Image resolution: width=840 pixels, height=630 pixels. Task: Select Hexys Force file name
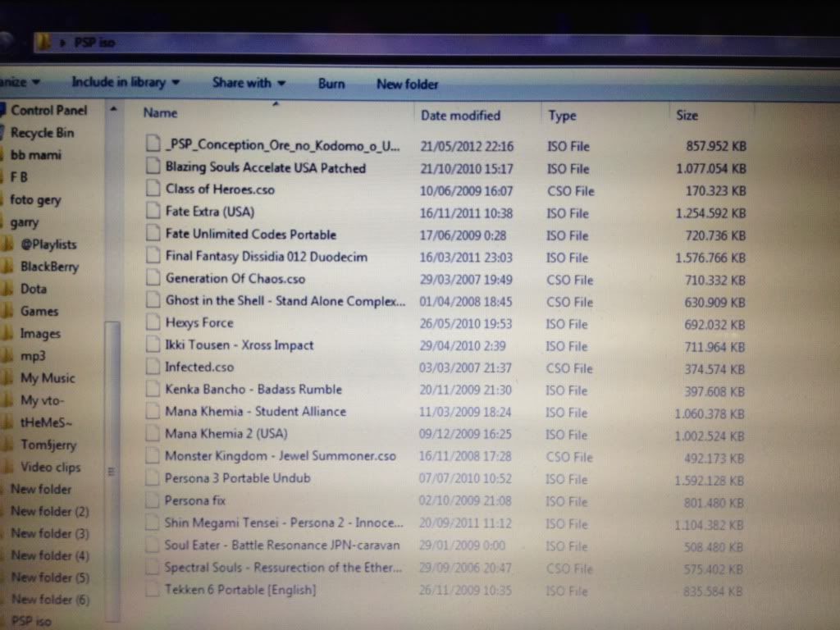pos(199,322)
